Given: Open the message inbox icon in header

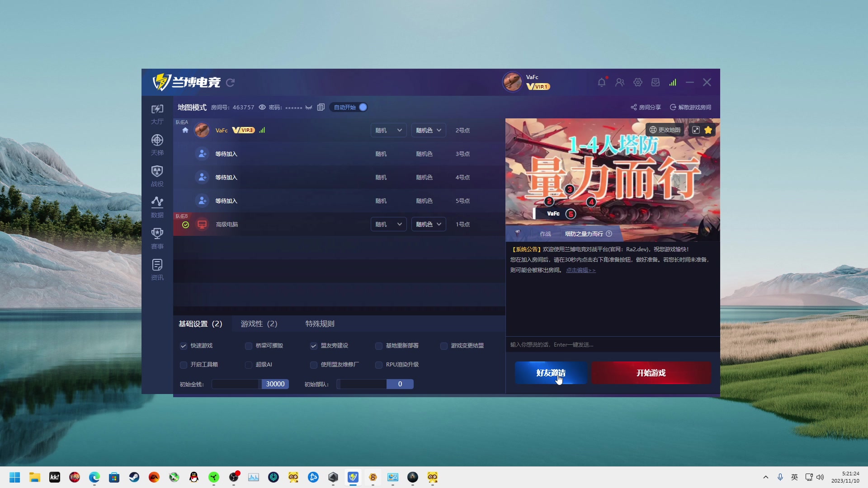Looking at the screenshot, I should tap(656, 82).
